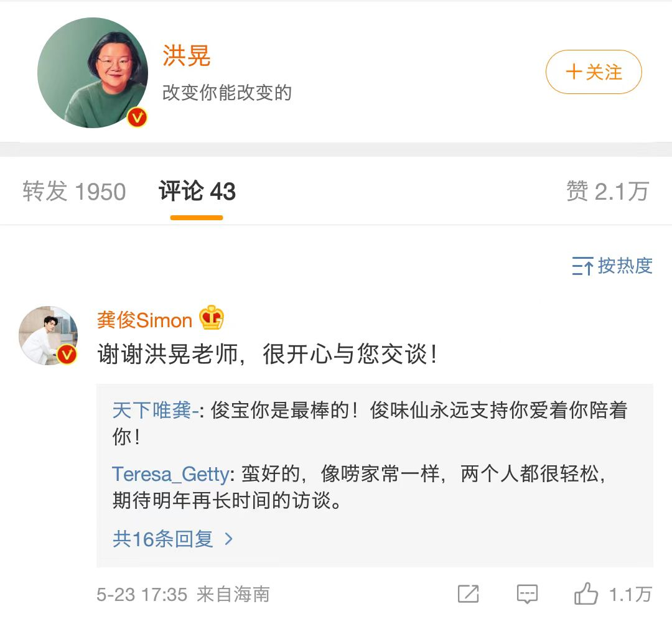Click the verified badge on 龚俊's avatar
The width and height of the screenshot is (672, 619).
point(67,355)
